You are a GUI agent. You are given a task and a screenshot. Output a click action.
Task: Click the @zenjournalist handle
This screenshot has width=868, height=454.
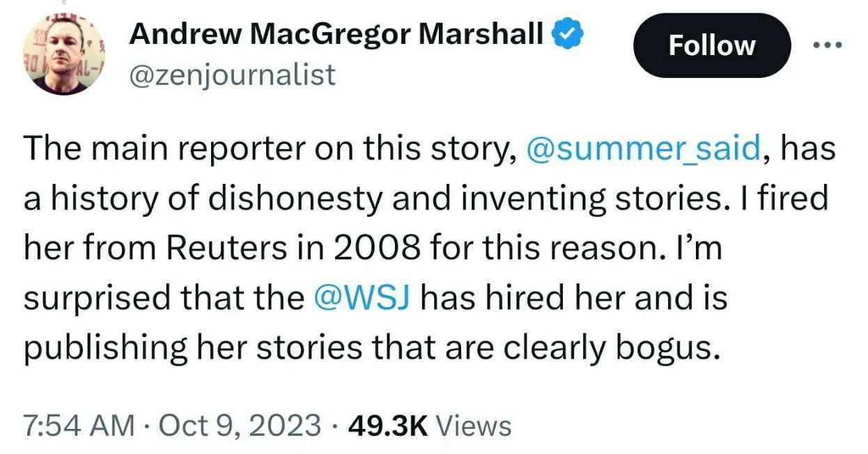pos(232,74)
